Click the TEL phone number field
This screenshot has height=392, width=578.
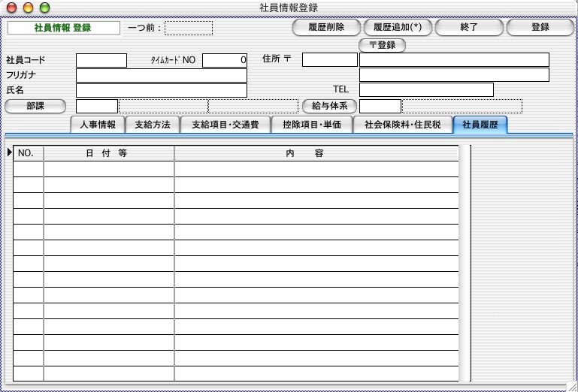(426, 90)
